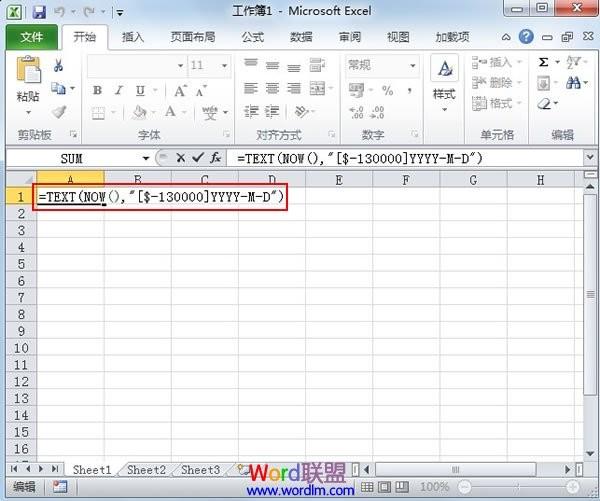This screenshot has width=600, height=501.
Task: Click the Find and Select binoculars icon
Action: pyautogui.click(x=573, y=82)
